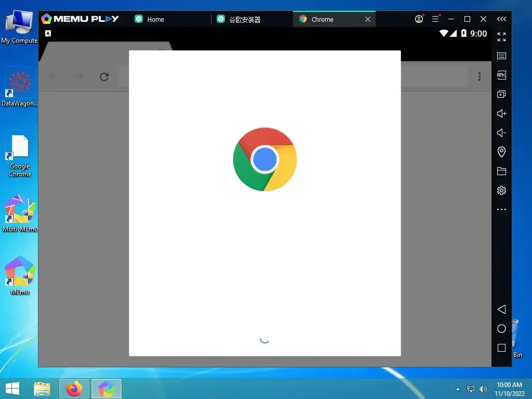Click the back arrow in Android Chrome
The height and width of the screenshot is (399, 532).
coord(54,77)
